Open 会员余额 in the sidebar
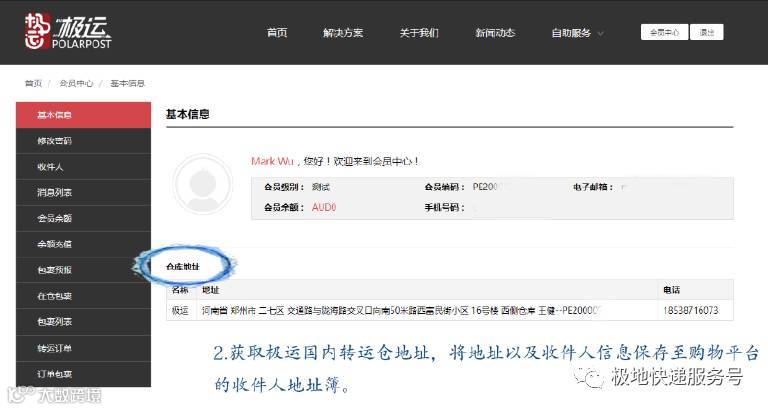The image size is (768, 410). [83, 218]
